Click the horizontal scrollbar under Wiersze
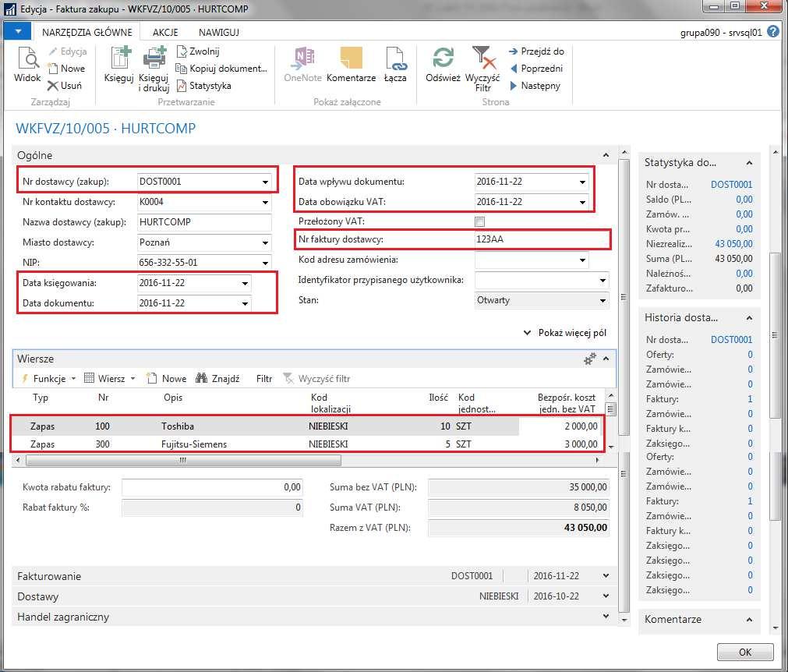Screen dimensions: 788x672 183,460
